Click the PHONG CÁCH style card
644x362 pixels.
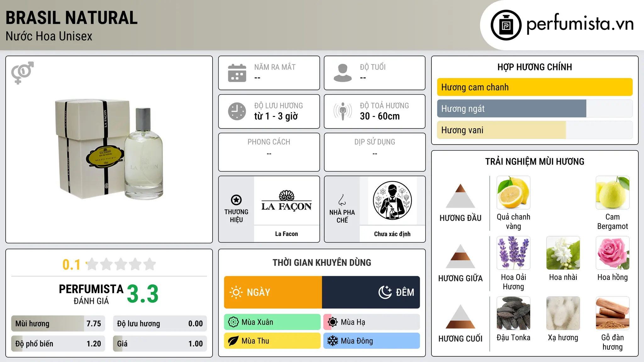269,152
